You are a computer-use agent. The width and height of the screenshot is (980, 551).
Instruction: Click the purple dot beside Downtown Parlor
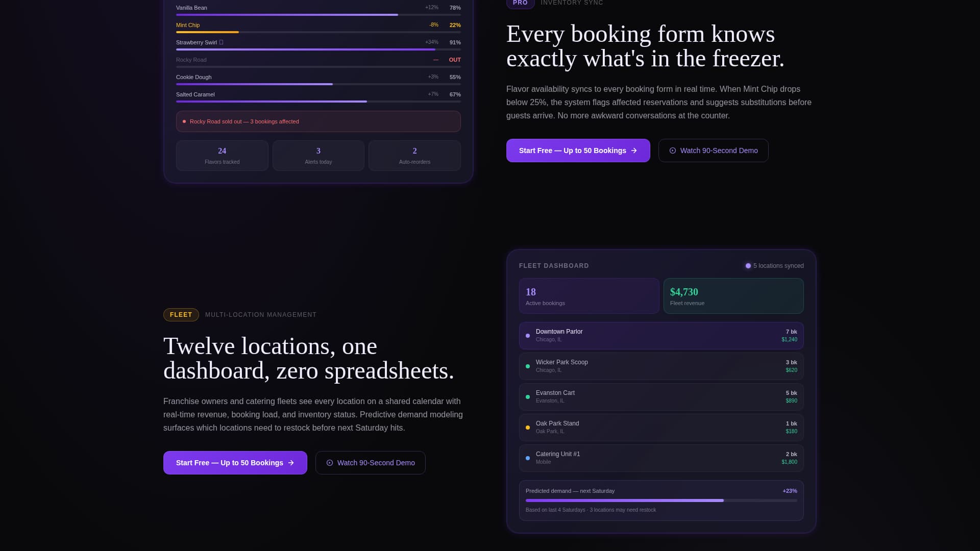click(x=528, y=336)
